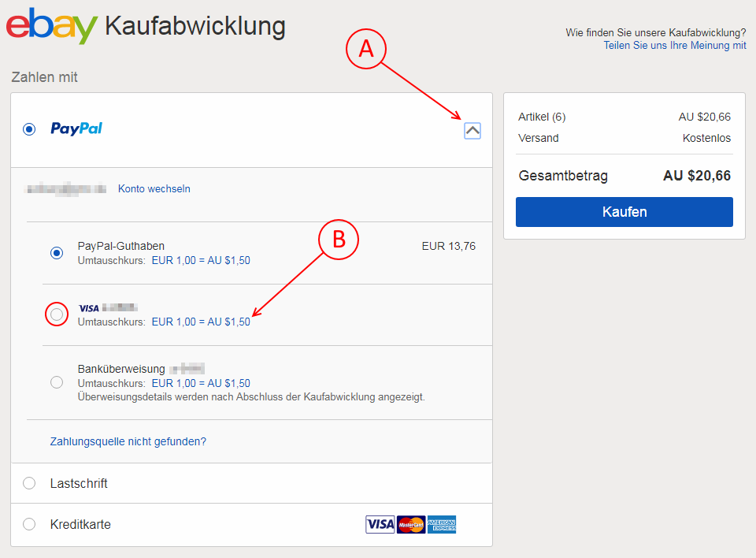
Task: Click exchange rate link under PayPal-Guthaben
Action: point(201,260)
